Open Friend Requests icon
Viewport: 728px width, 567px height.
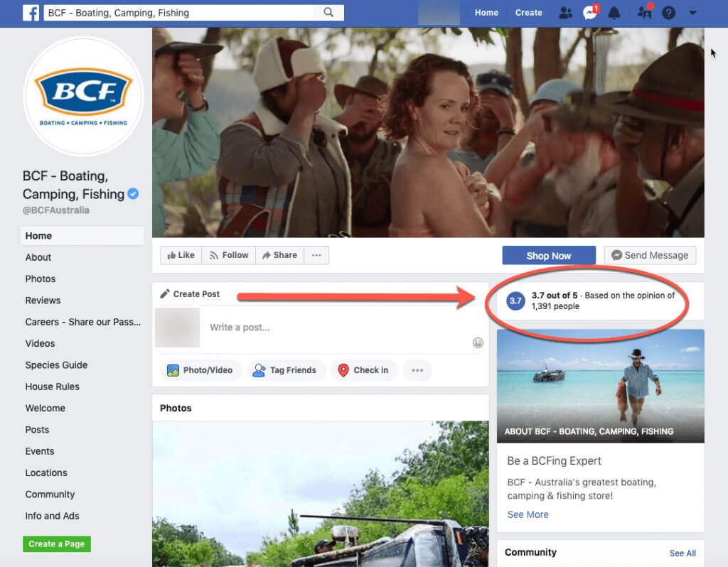[565, 13]
